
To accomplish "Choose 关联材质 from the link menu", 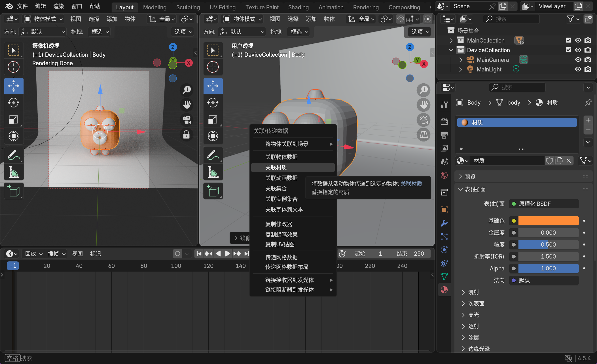I will coord(276,168).
